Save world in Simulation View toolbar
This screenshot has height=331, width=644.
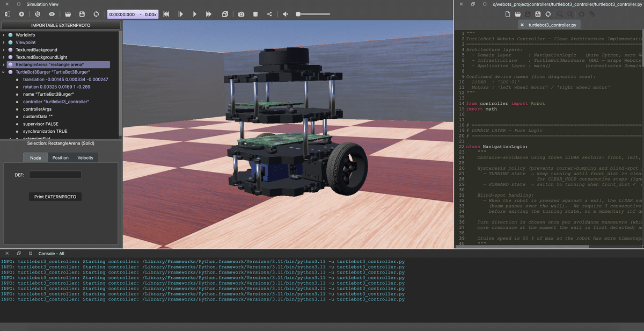[x=82, y=14]
